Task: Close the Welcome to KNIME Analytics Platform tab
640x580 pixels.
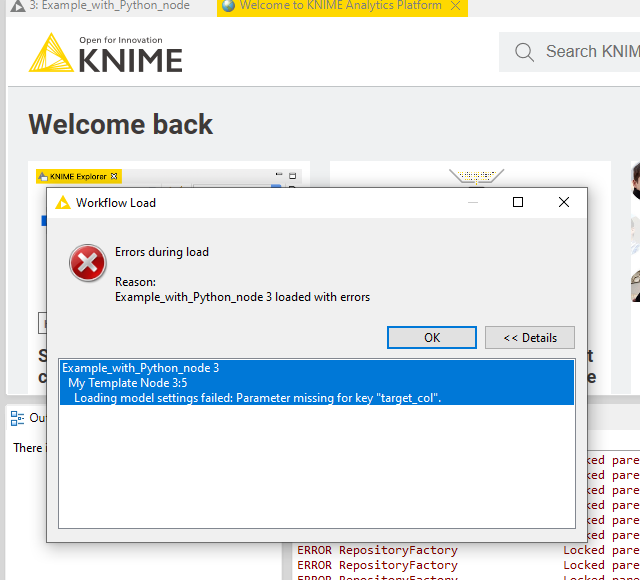Action: coord(456,6)
